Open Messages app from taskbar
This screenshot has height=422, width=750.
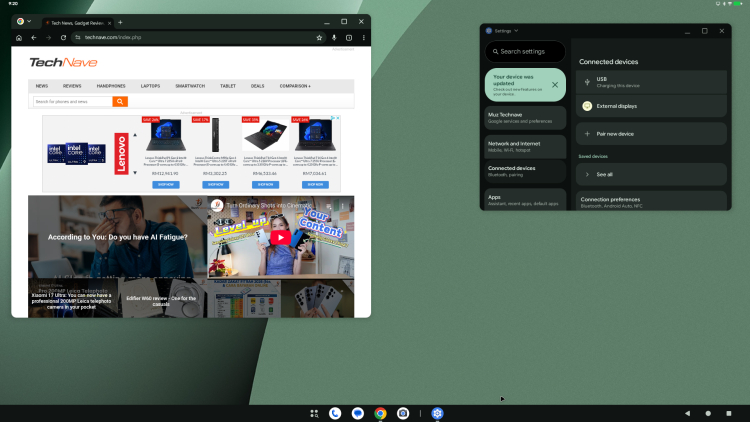pyautogui.click(x=357, y=413)
